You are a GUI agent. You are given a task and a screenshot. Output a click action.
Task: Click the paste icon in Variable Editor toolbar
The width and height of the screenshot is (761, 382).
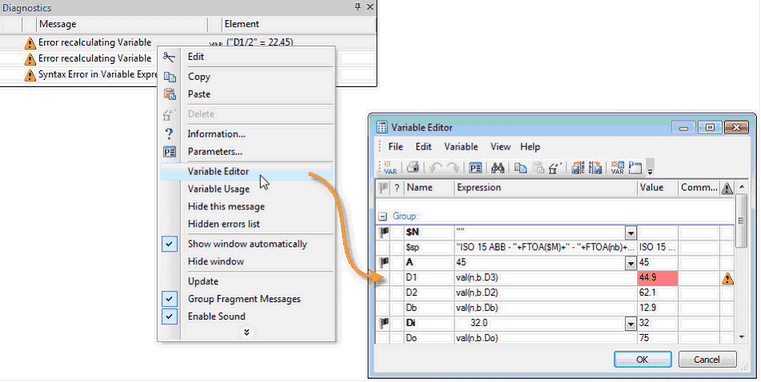[x=538, y=168]
